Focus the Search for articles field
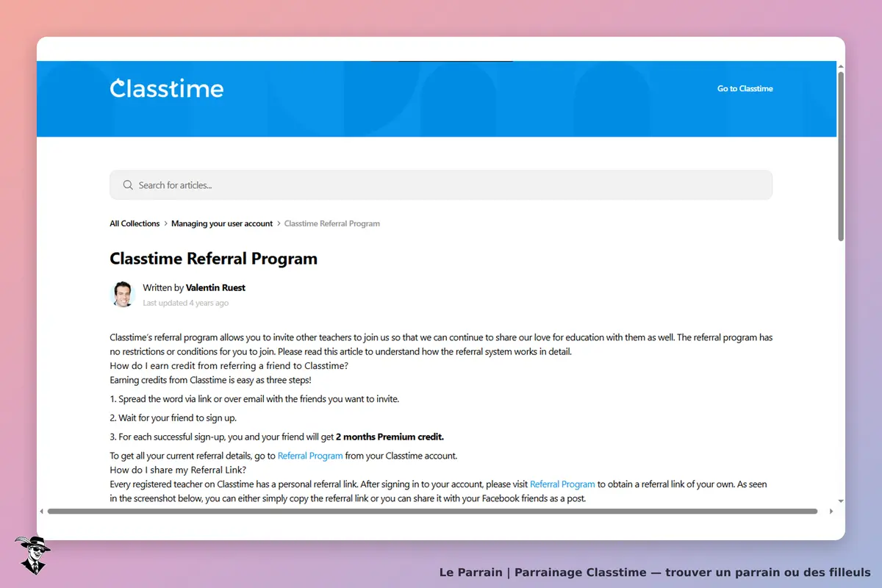The image size is (882, 588). [x=441, y=185]
